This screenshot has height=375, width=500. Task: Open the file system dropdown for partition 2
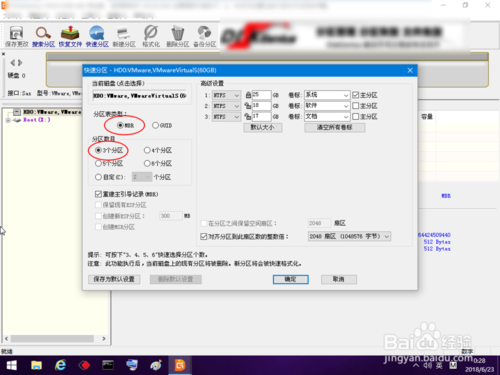226,106
